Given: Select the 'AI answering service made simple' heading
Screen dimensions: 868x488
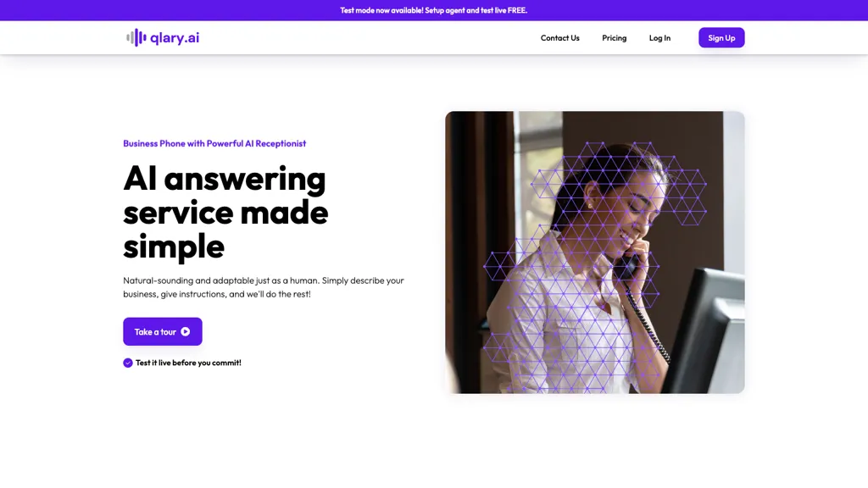Looking at the screenshot, I should coord(225,212).
